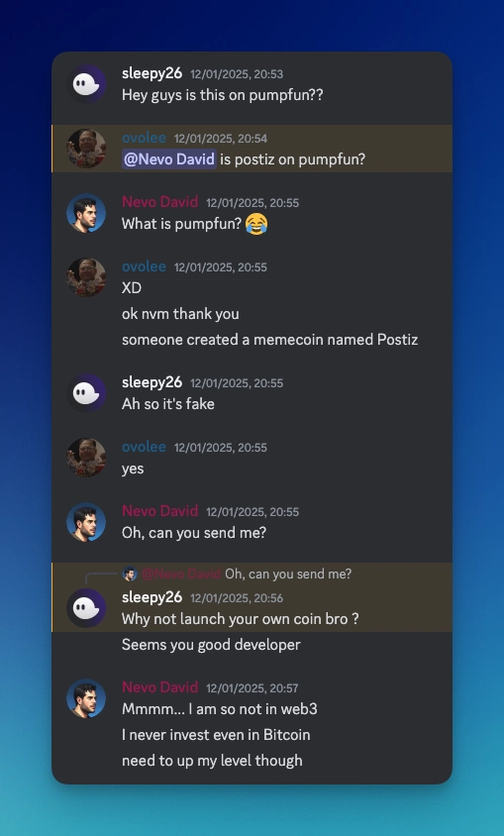Viewport: 504px width, 836px height.
Task: Click the laughing-crying emoji after 'What is pumpfun?'
Action: [256, 224]
